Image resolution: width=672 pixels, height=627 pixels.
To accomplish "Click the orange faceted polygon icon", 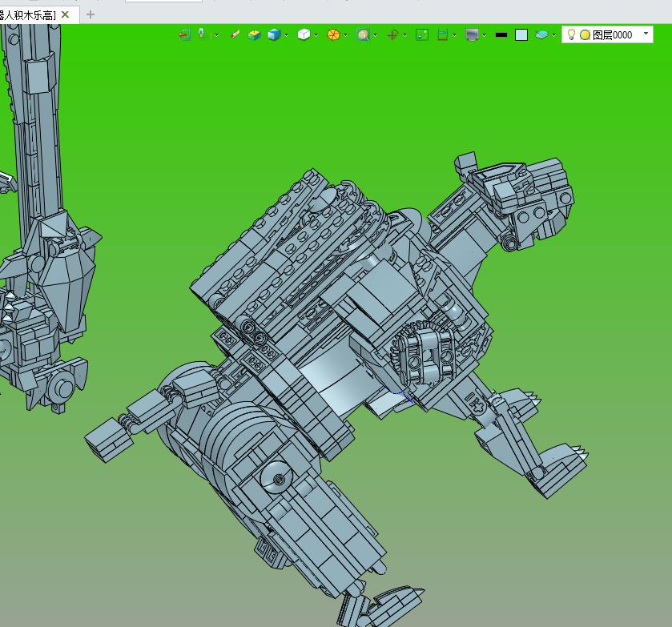I will tap(333, 34).
